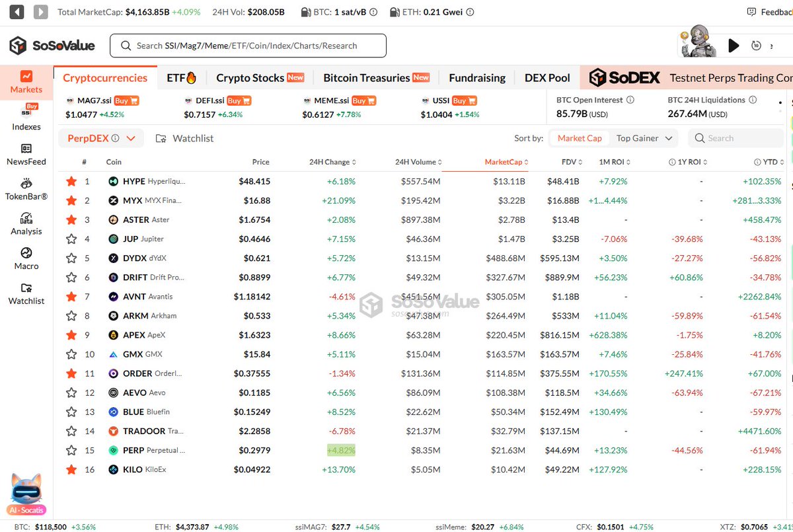Open the AI Socatis cat assistant
Screen dimensions: 793x532
pyautogui.click(x=26, y=494)
